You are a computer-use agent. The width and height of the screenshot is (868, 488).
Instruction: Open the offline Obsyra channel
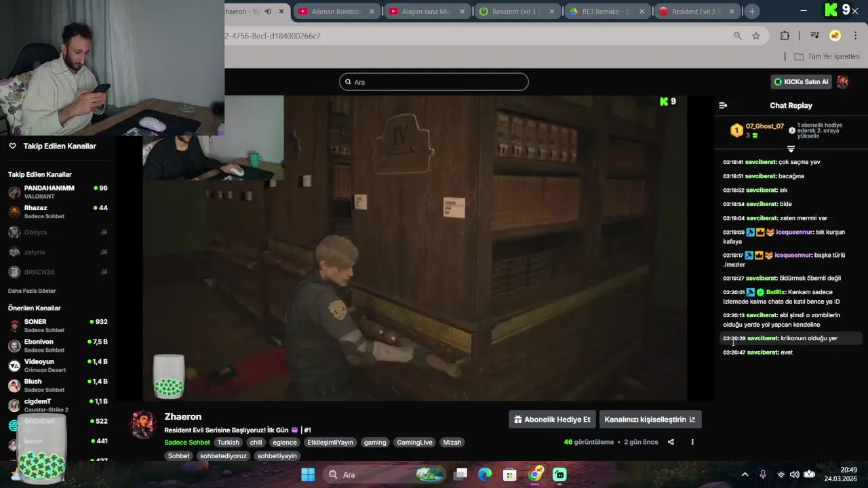click(x=58, y=232)
